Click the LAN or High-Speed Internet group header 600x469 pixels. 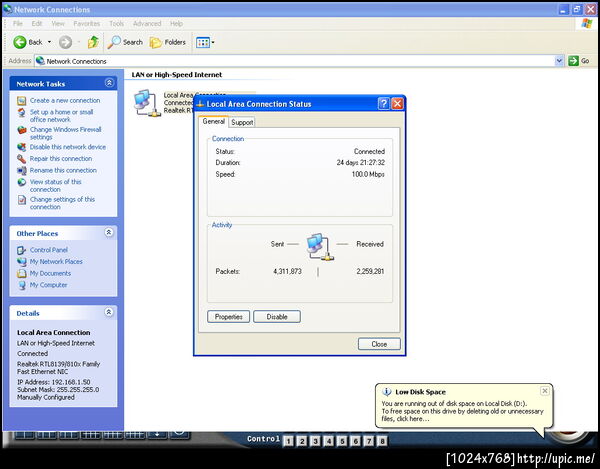pyautogui.click(x=177, y=75)
